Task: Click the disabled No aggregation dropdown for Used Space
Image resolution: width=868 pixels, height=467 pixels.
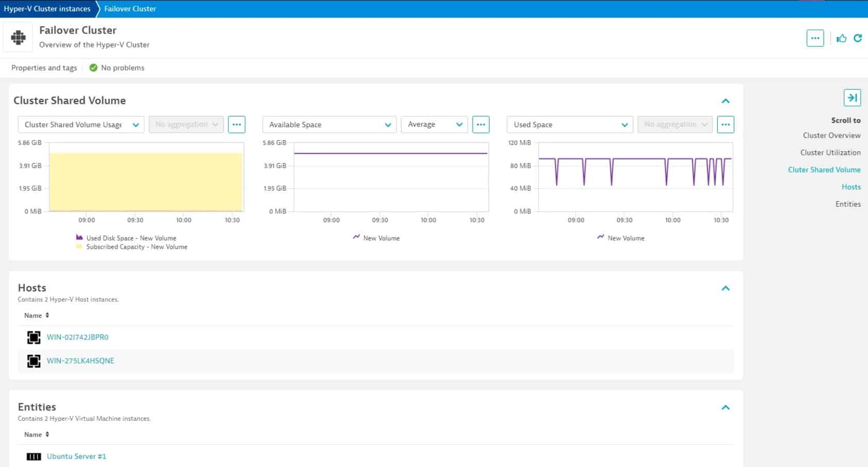Action: (675, 125)
